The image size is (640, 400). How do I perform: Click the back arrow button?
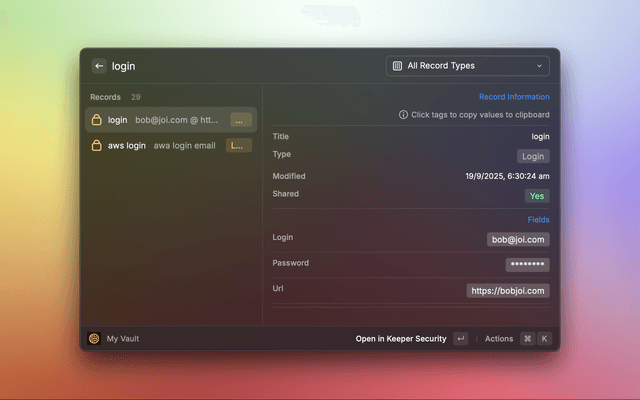point(99,66)
